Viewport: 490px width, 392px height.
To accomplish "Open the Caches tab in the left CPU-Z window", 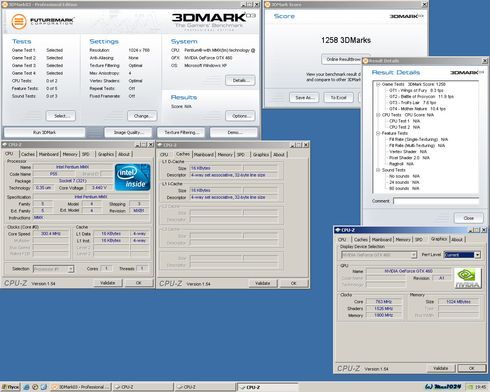I will (x=28, y=154).
